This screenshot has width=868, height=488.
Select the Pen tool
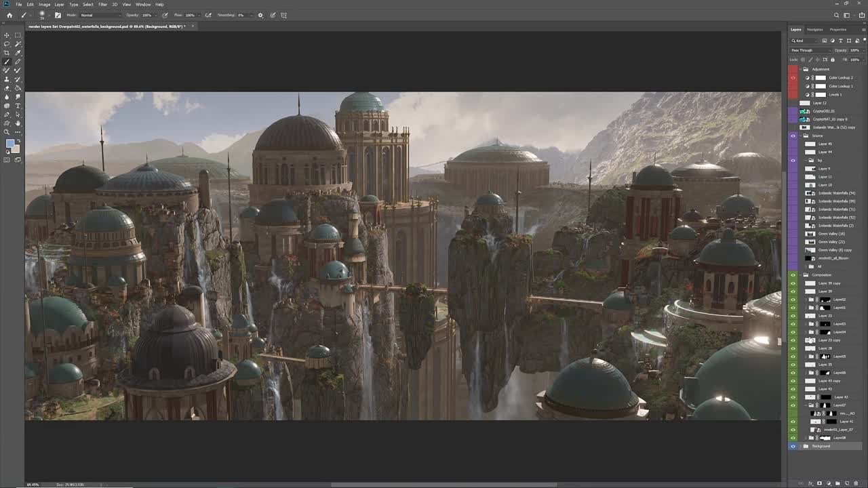(x=7, y=114)
